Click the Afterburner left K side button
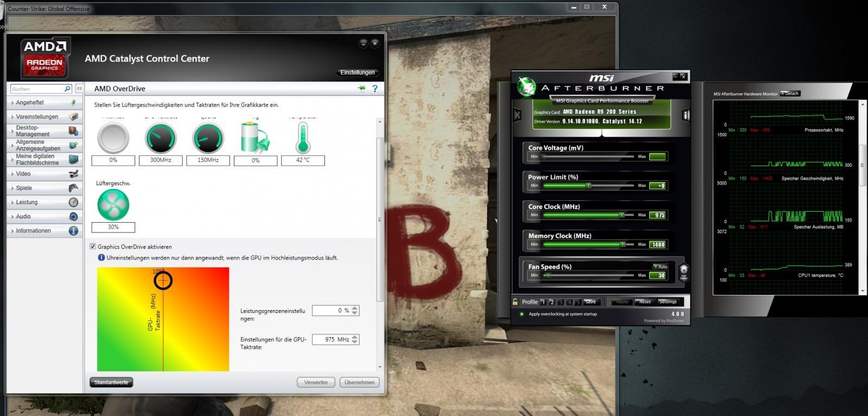The height and width of the screenshot is (416, 868). point(517,115)
